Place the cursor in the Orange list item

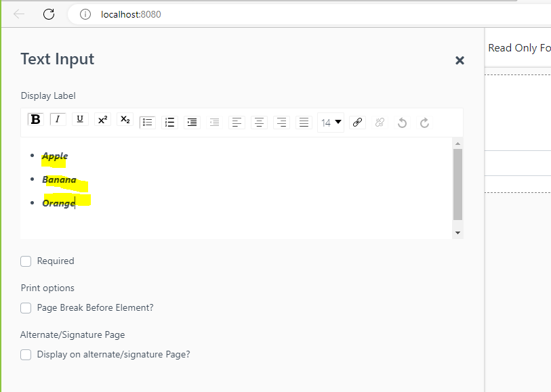(58, 203)
